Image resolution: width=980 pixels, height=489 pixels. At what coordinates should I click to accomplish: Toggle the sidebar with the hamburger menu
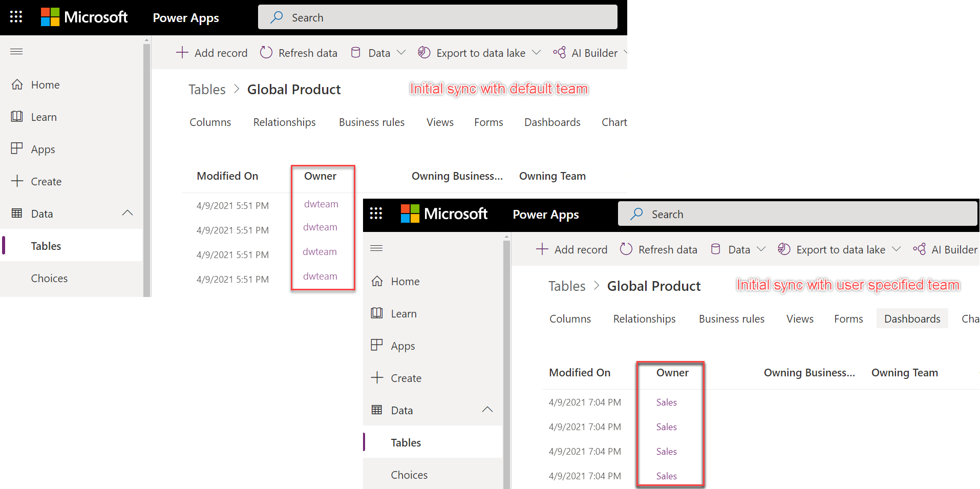(16, 51)
